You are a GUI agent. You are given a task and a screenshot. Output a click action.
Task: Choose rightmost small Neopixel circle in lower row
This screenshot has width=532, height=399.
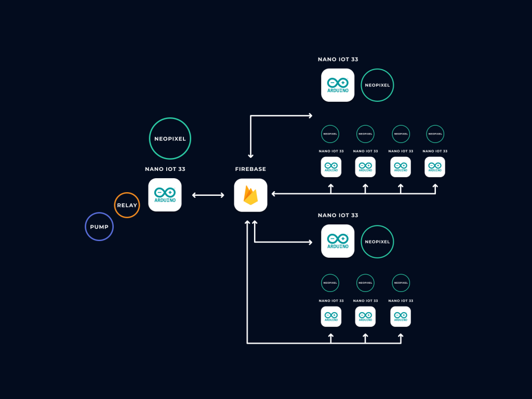click(401, 283)
